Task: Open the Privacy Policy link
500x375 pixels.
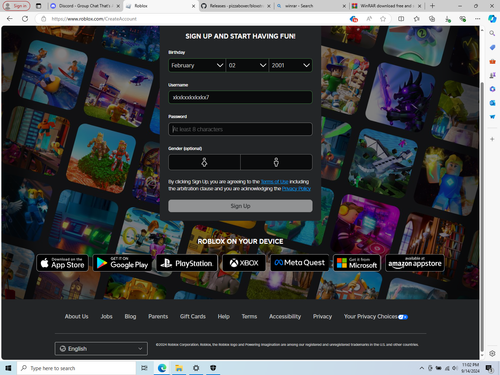Action: [296, 189]
